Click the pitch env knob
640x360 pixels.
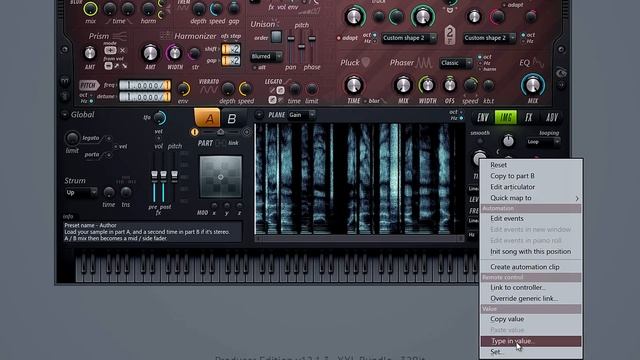[183, 89]
